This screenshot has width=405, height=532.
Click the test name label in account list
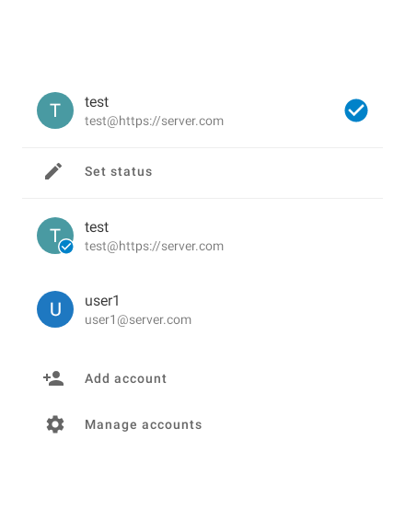[x=97, y=227]
